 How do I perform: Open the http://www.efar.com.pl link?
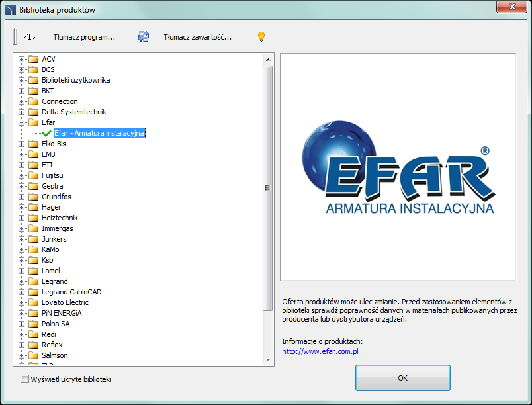tap(320, 351)
